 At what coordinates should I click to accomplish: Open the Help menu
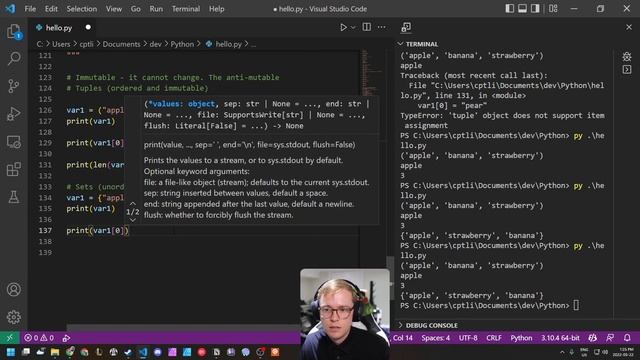(217, 9)
